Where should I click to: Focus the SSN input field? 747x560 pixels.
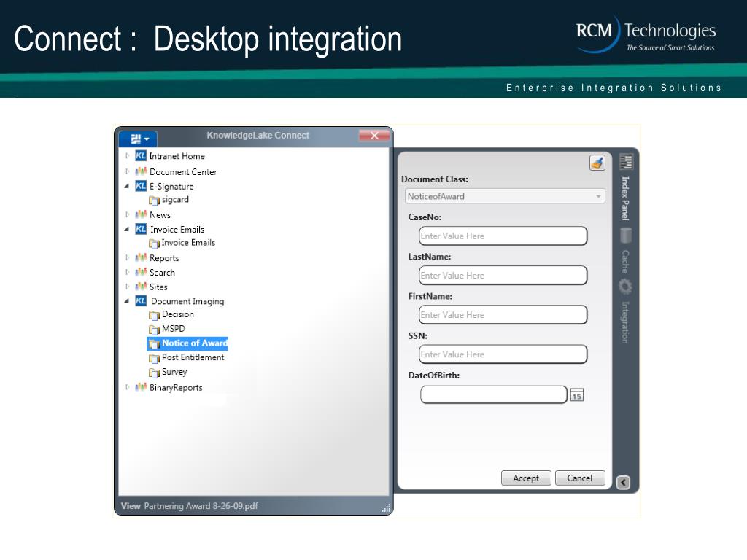point(503,354)
